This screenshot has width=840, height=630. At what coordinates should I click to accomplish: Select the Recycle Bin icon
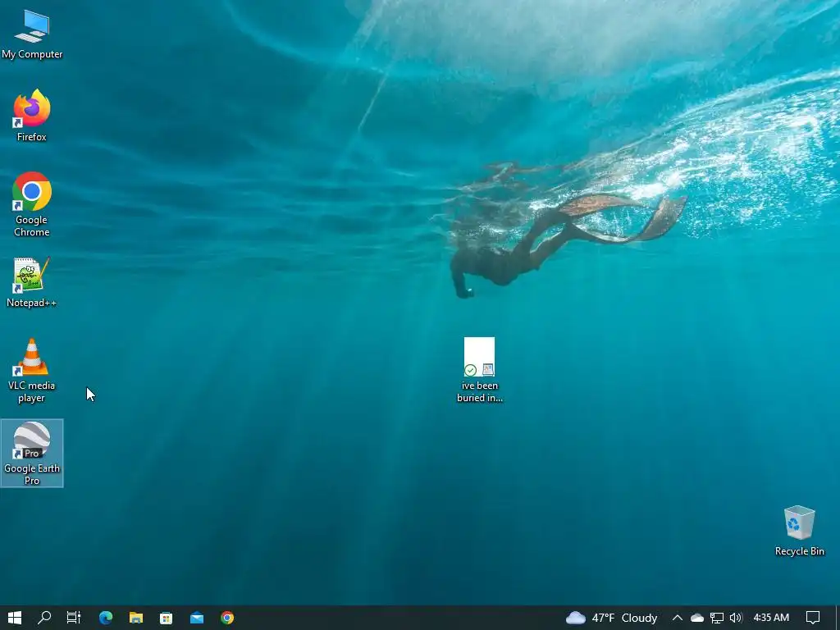799,531
